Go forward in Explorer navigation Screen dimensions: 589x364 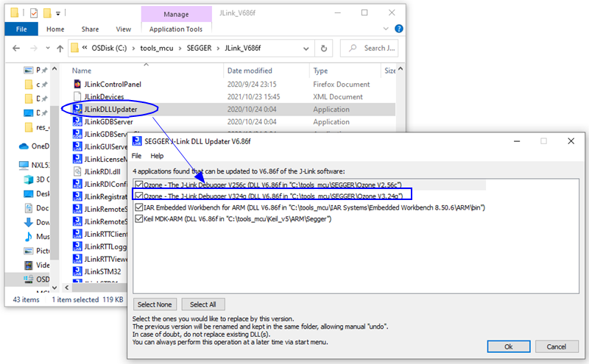(x=34, y=48)
